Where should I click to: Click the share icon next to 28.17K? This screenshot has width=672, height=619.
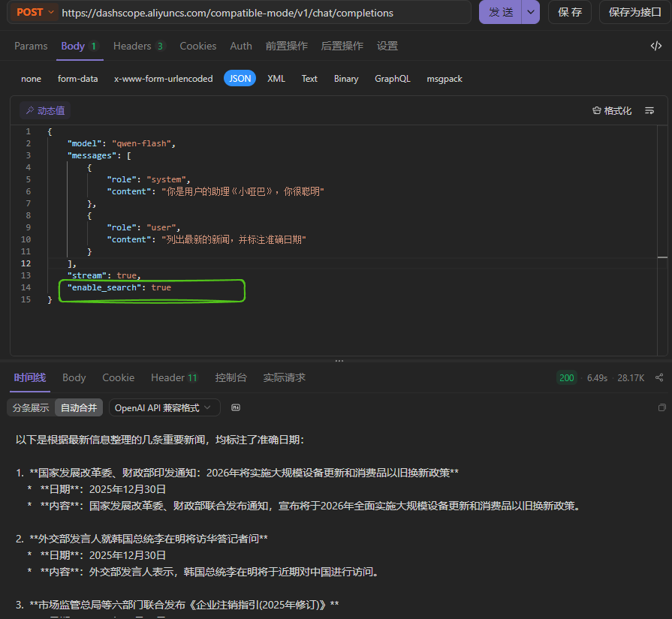[659, 377]
